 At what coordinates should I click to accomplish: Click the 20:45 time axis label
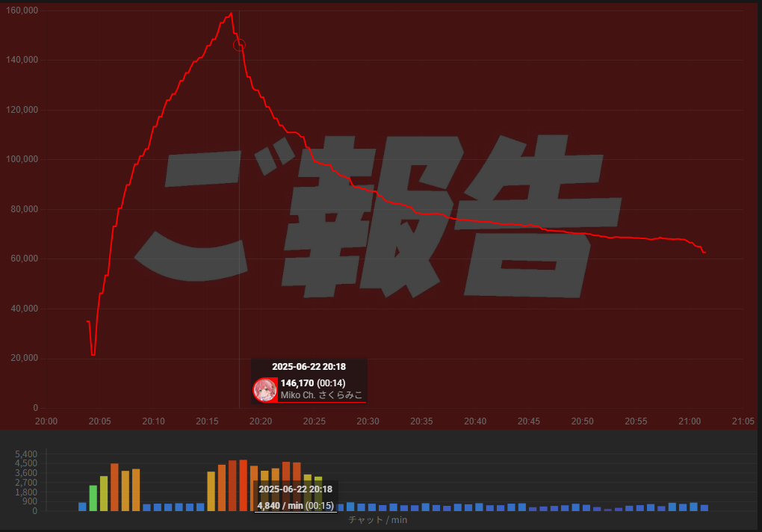tap(529, 421)
